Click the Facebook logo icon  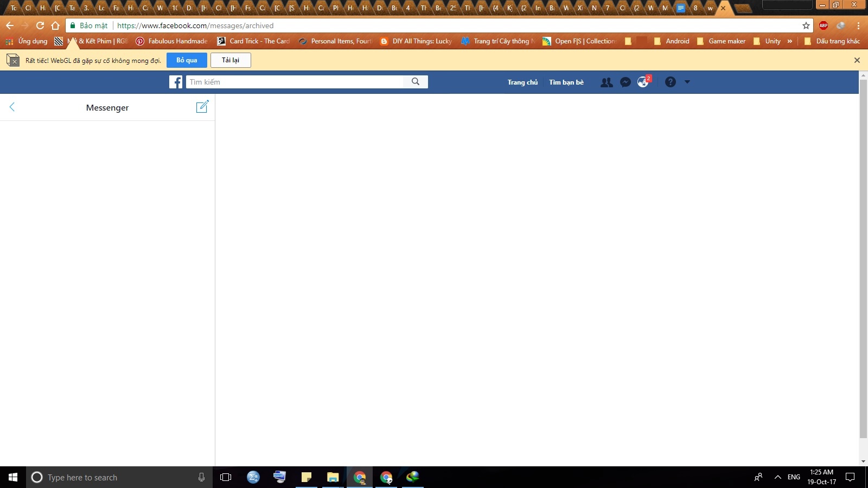(x=176, y=82)
